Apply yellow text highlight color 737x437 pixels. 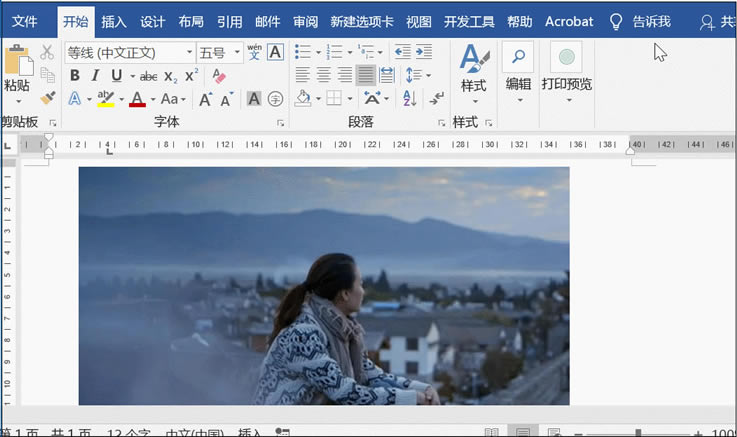tap(106, 99)
